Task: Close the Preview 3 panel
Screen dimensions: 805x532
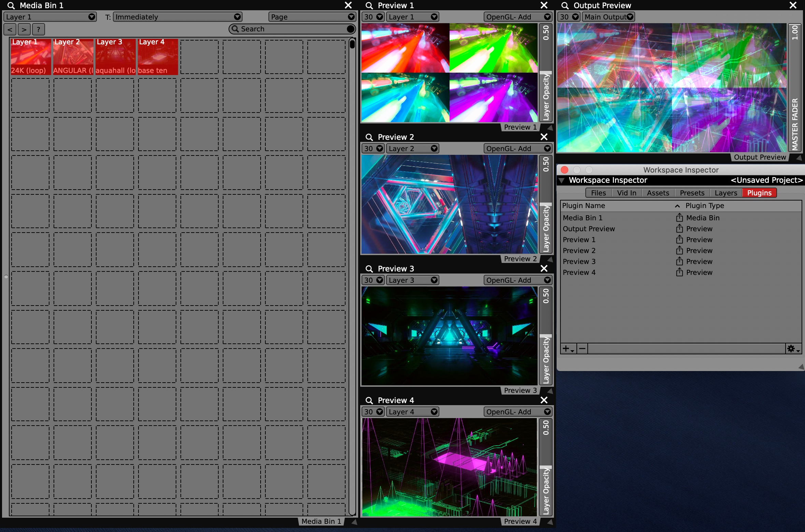Action: pos(544,269)
